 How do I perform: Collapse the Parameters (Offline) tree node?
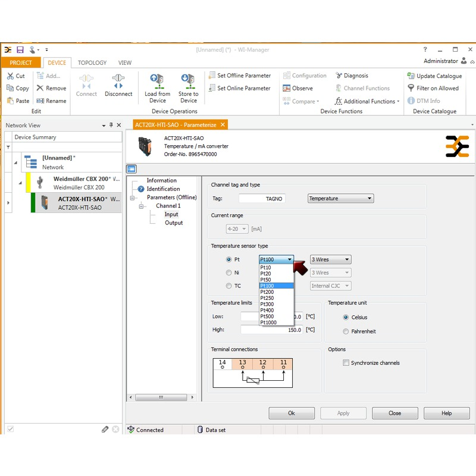click(132, 198)
